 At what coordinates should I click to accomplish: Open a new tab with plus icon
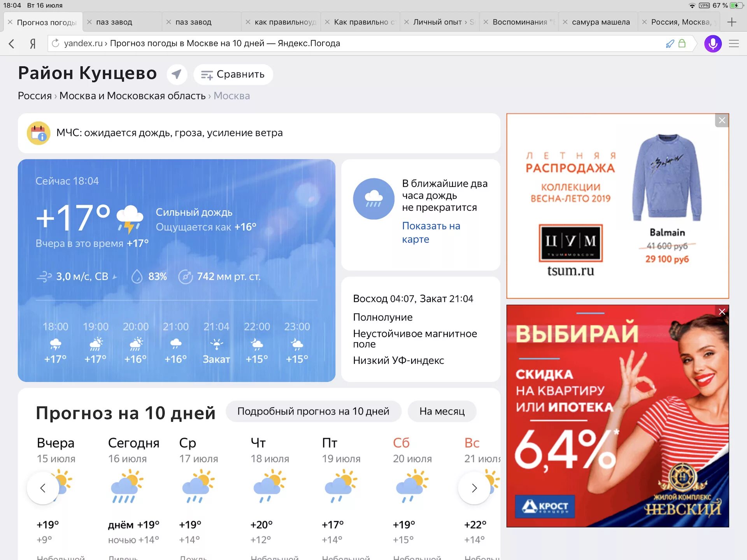pos(731,22)
